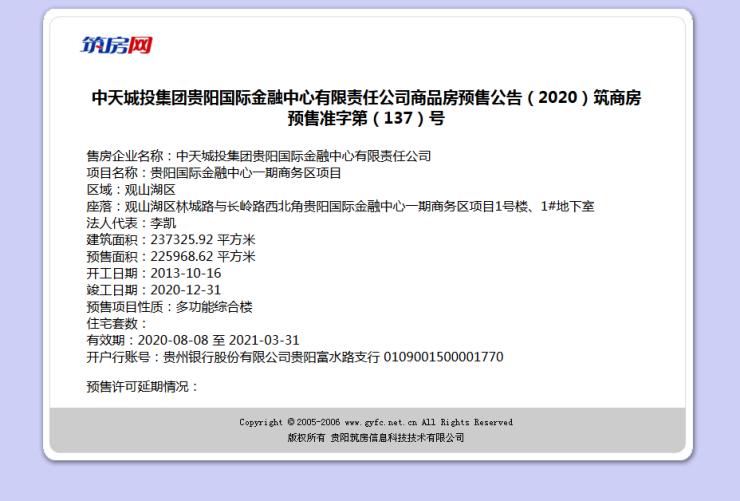Click the 住宅套数 label
740x501 pixels.
[117, 324]
